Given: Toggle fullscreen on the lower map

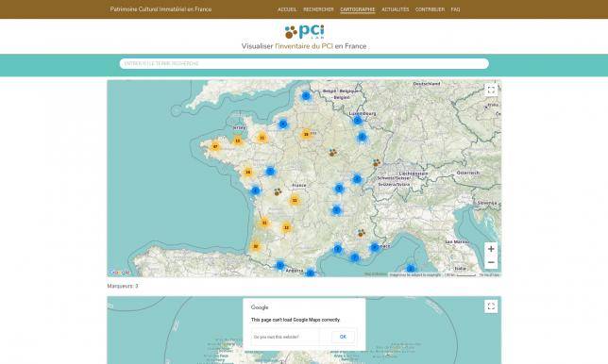Looking at the screenshot, I should pos(491,306).
